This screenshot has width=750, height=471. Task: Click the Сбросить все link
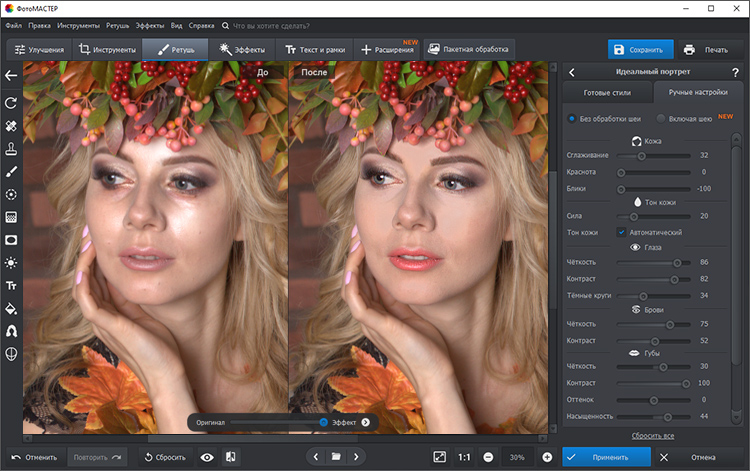[652, 436]
